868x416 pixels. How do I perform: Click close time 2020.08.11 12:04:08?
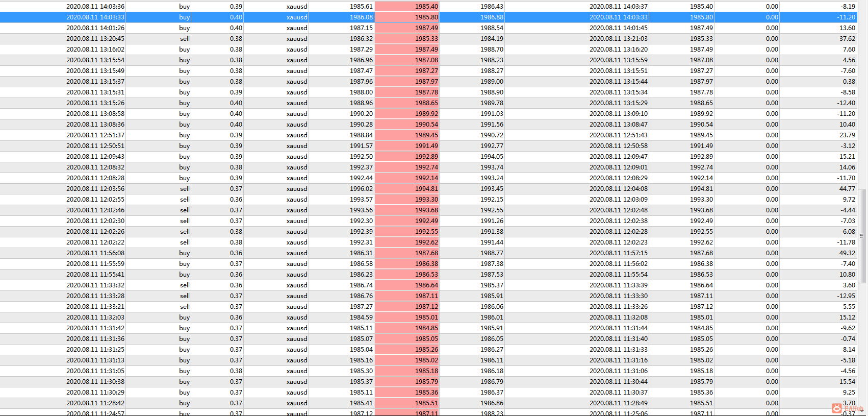point(619,189)
